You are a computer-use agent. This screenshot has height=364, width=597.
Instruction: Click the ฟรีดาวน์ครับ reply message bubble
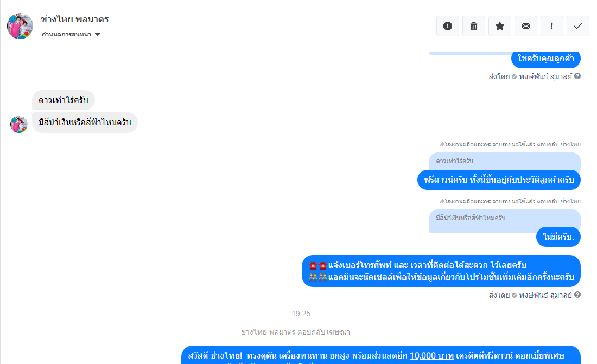click(x=499, y=180)
